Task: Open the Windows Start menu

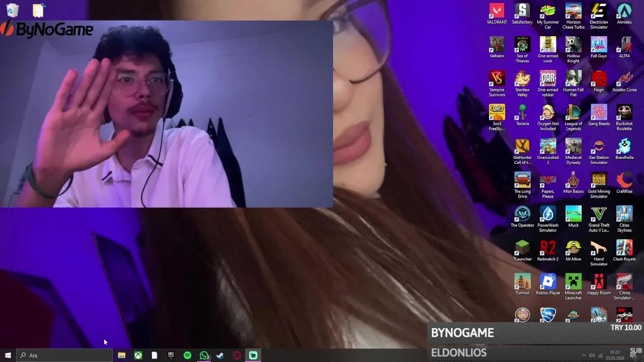Action: [x=8, y=355]
